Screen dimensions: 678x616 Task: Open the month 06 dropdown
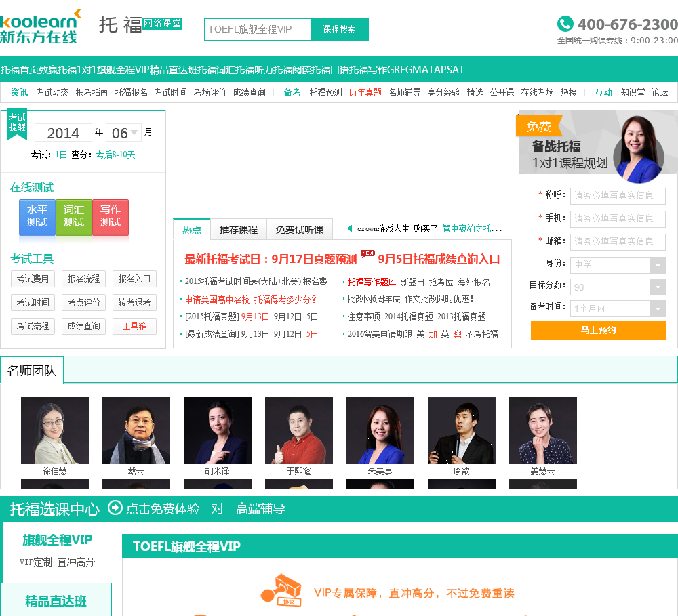tap(124, 133)
